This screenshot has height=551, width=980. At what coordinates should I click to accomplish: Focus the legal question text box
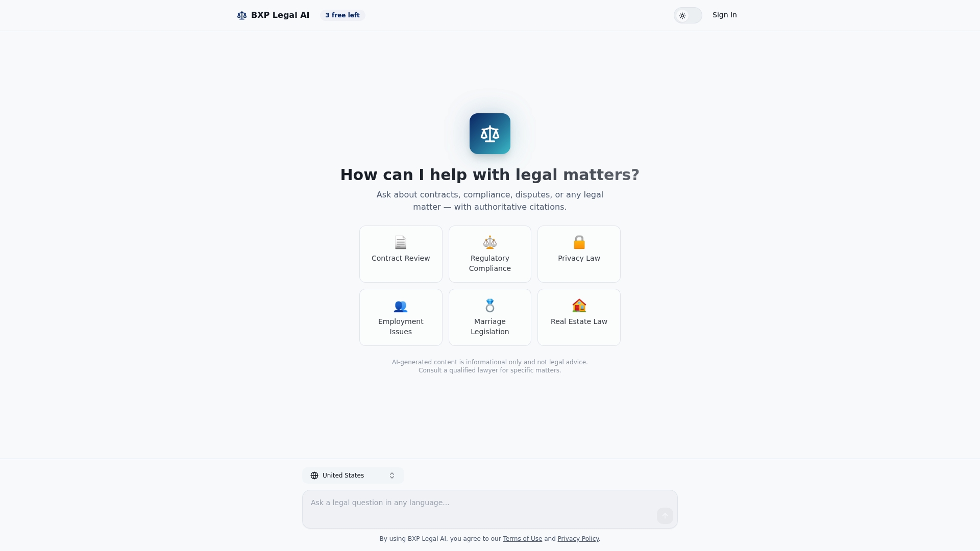click(475, 508)
